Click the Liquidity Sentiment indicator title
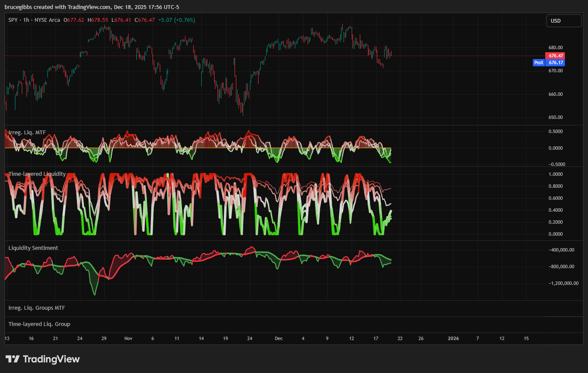Screen dimensions: 588x373 tap(33, 248)
